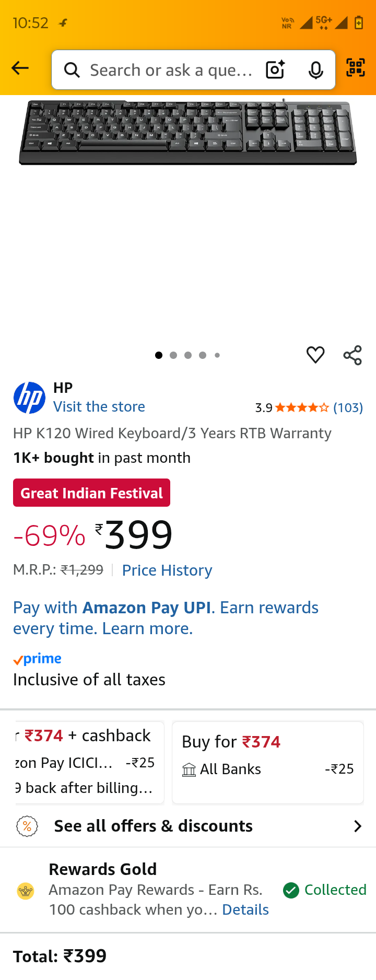The width and height of the screenshot is (376, 980).
Task: Add keyboard to wishlist with heart icon
Action: (x=315, y=355)
